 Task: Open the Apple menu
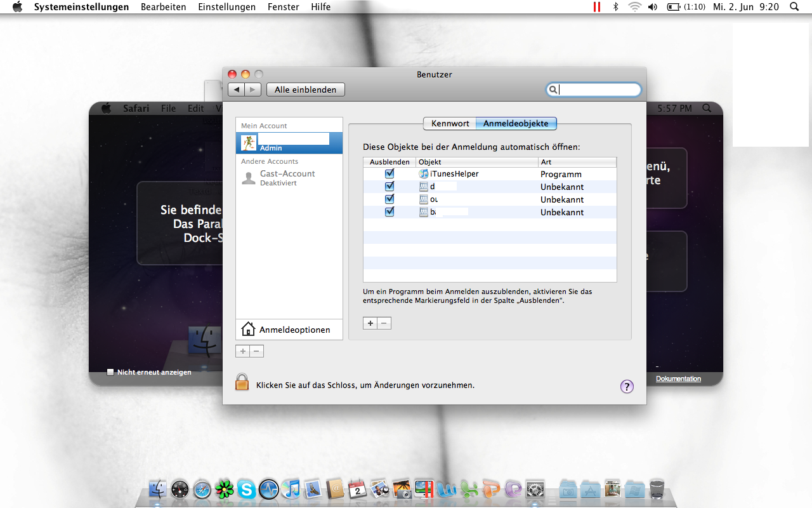(17, 7)
